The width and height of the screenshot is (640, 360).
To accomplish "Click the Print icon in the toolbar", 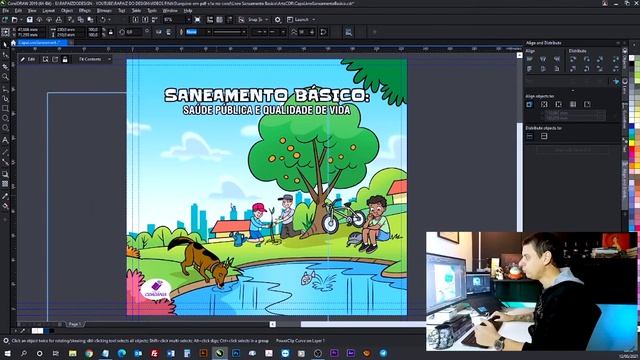I will pos(59,20).
